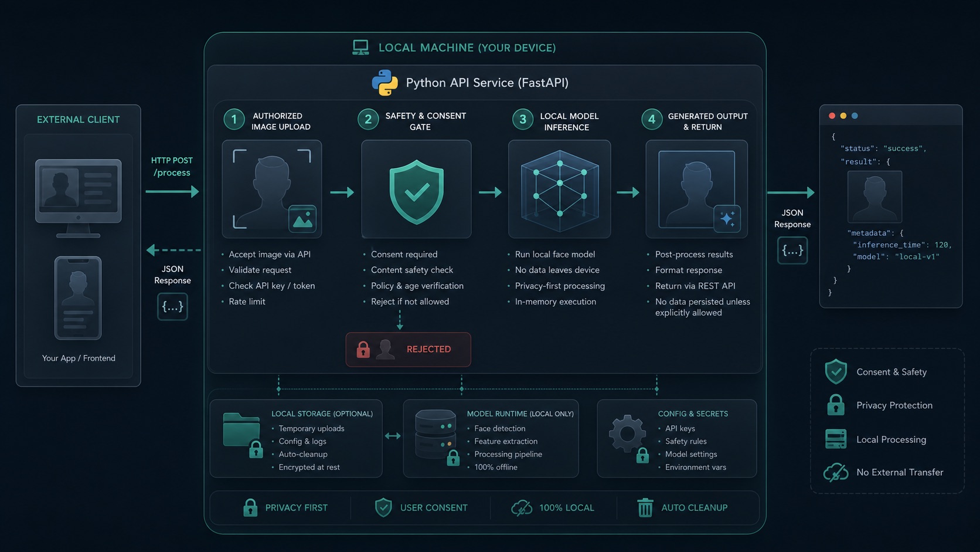Click the SAFETY & CONSENT GATE heading
This screenshot has height=552, width=980.
(x=426, y=121)
